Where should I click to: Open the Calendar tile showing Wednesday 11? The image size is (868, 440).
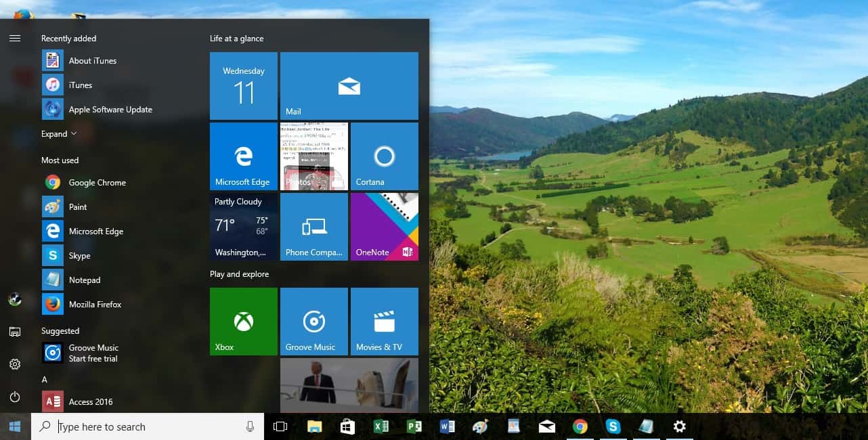click(244, 86)
